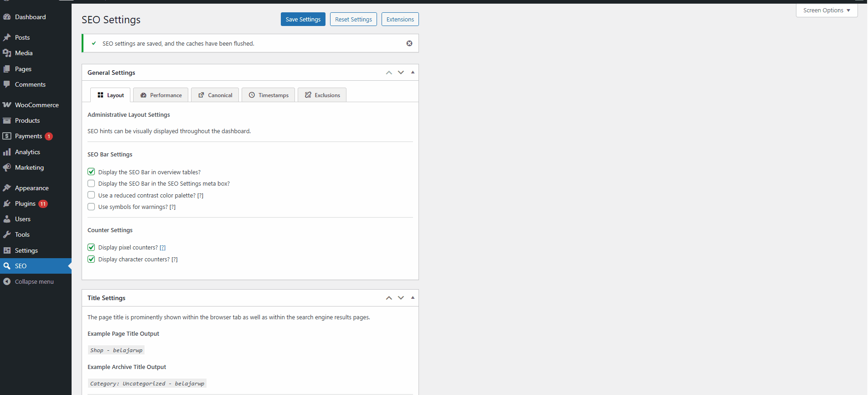
Task: Move Title Settings panel down
Action: 401,298
